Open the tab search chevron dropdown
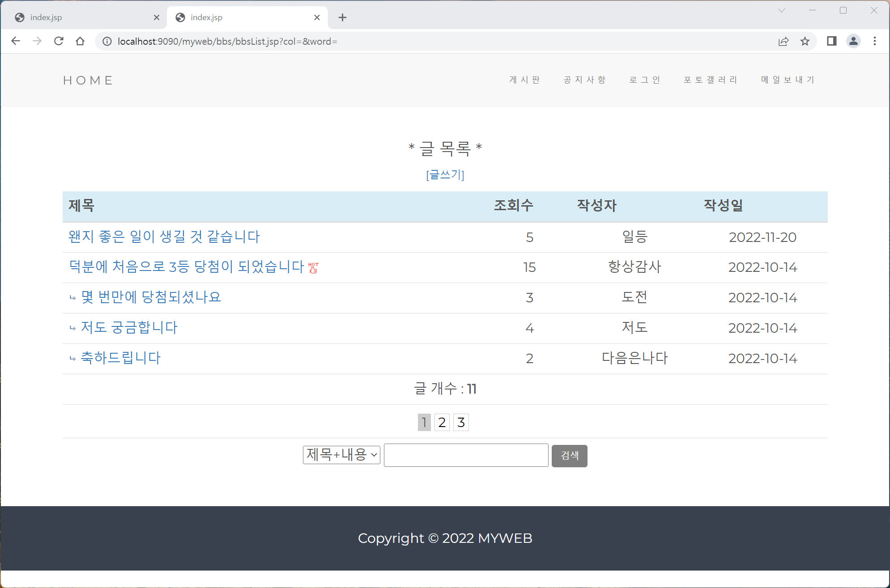This screenshot has height=588, width=890. [782, 10]
